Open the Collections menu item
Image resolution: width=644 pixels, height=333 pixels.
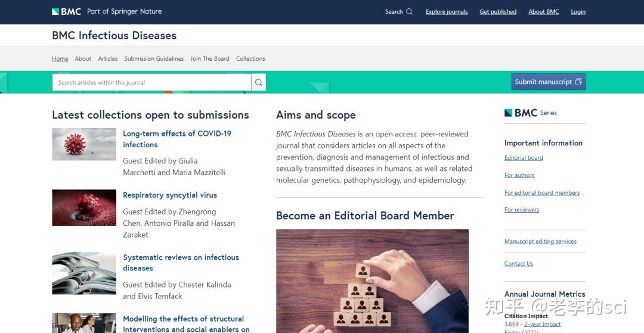click(250, 58)
